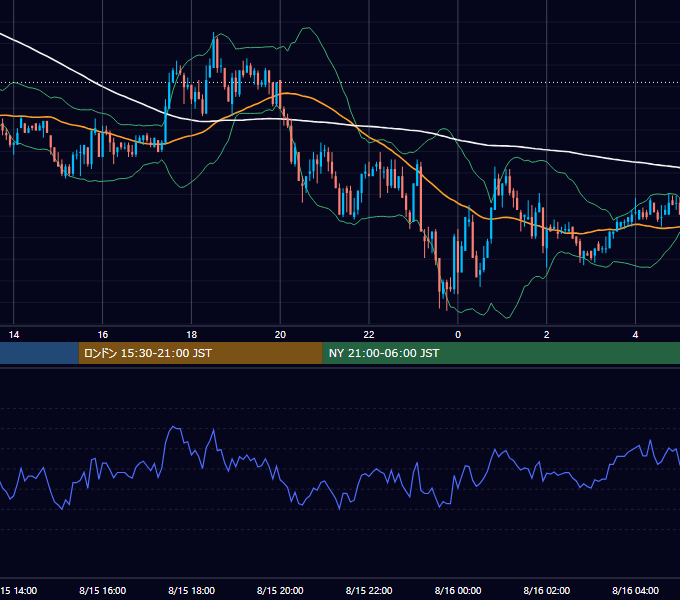Click the 8/15 20:00 date label

click(280, 590)
